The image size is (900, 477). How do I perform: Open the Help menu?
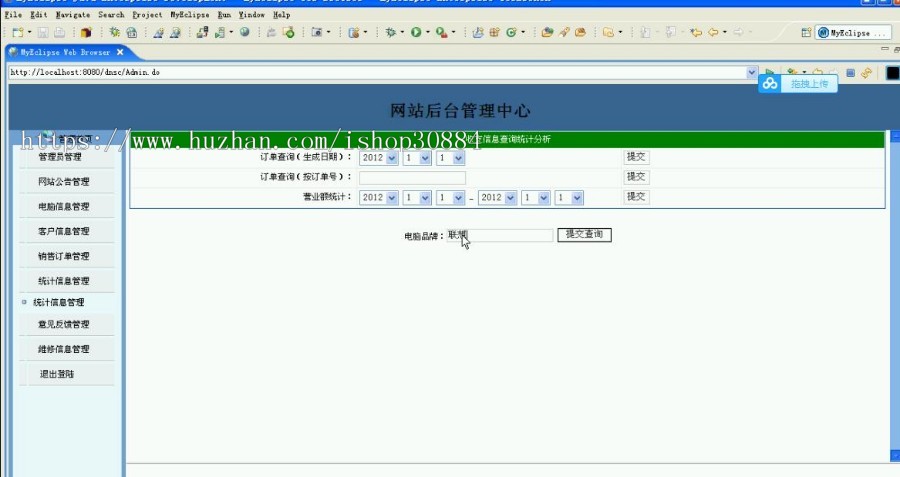coord(281,15)
